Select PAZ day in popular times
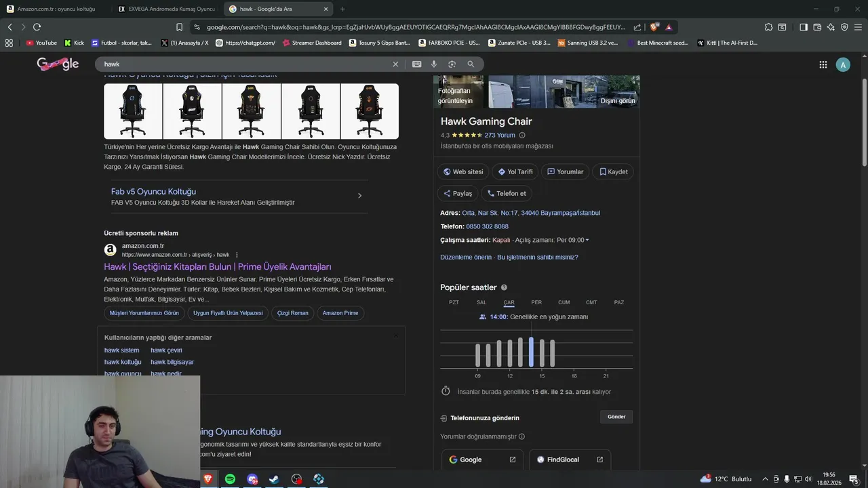This screenshot has height=488, width=868. (x=619, y=302)
